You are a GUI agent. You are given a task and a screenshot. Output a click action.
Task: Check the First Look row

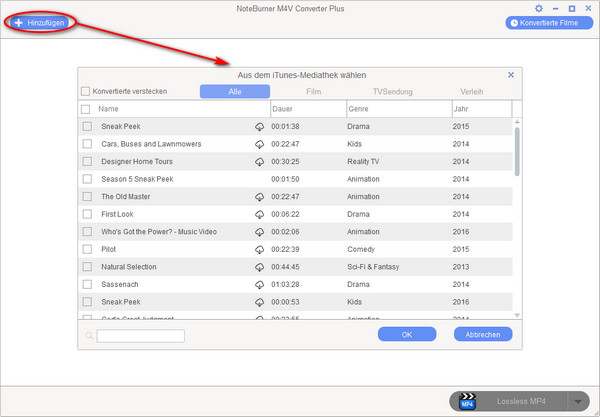click(87, 214)
